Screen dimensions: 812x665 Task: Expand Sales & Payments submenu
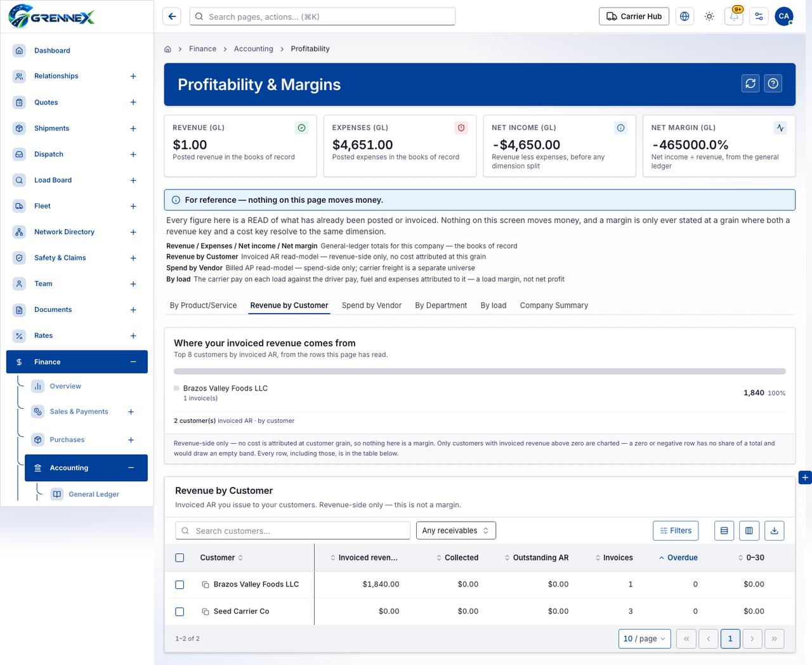[x=131, y=412]
